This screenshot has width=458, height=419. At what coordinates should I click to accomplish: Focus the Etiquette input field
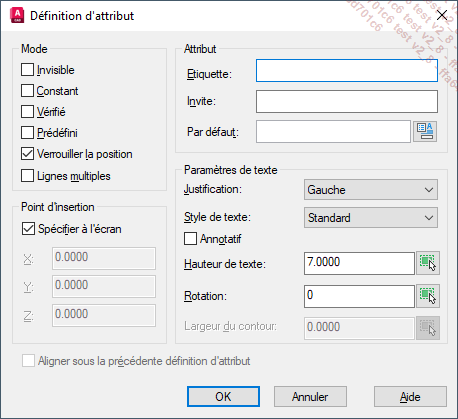[347, 71]
